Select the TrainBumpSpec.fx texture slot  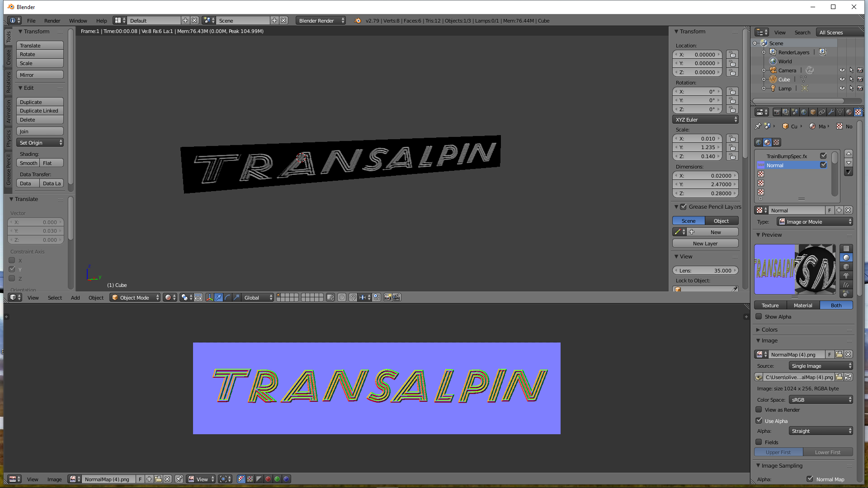[787, 156]
